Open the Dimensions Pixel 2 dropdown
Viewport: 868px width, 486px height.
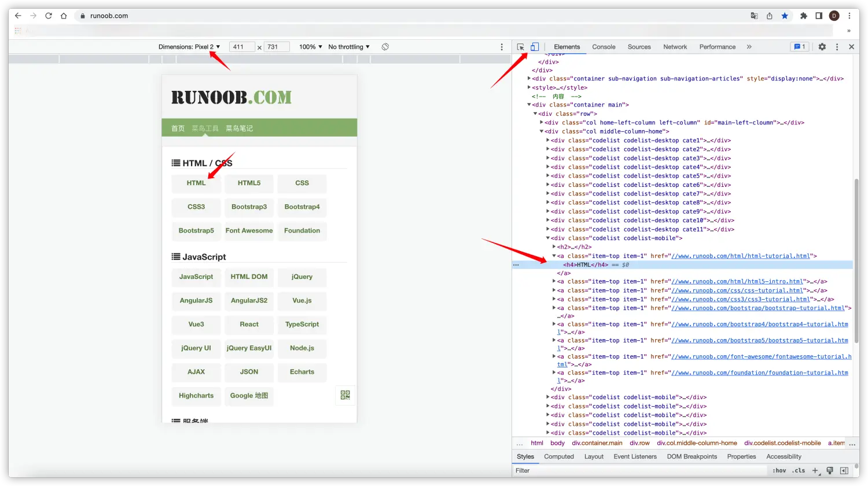click(189, 47)
